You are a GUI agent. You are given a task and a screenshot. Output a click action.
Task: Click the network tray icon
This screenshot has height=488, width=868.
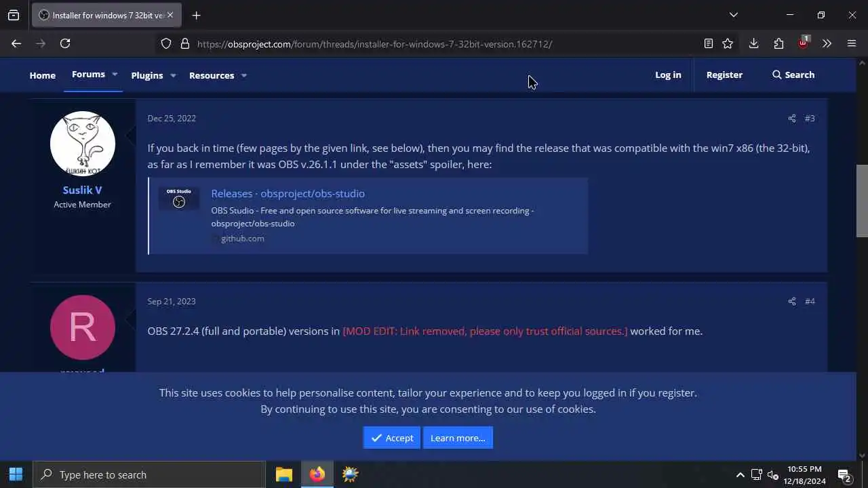coord(757,474)
